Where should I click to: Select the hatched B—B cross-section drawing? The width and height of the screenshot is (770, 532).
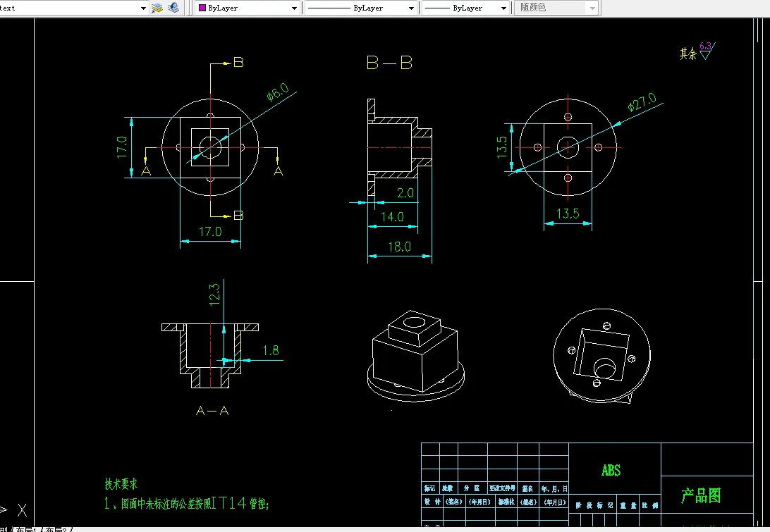coord(399,147)
